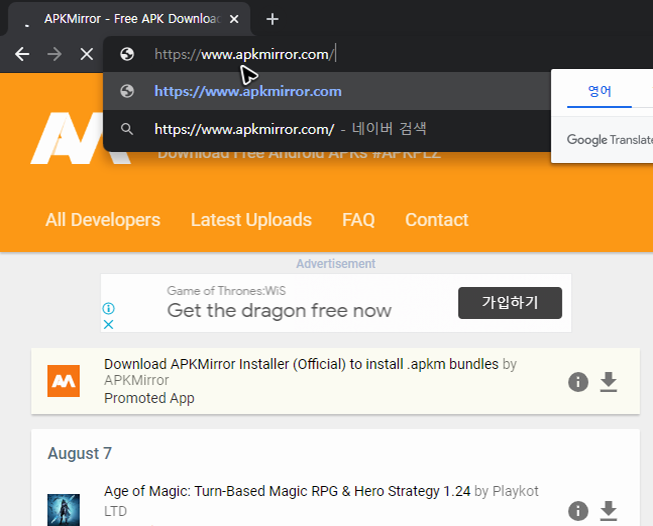Click the Game of Thrones:WiS ad title
653x526 pixels.
pyautogui.click(x=226, y=291)
